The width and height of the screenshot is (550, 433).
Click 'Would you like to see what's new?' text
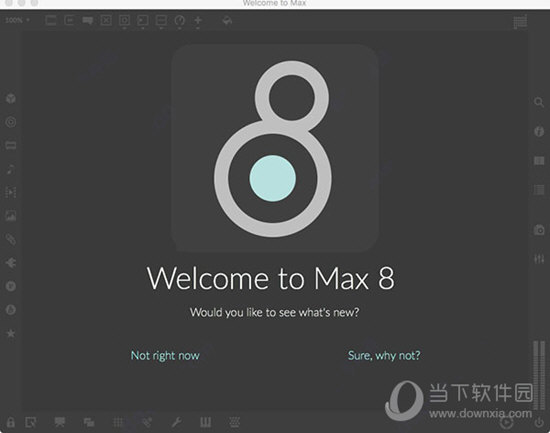275,312
